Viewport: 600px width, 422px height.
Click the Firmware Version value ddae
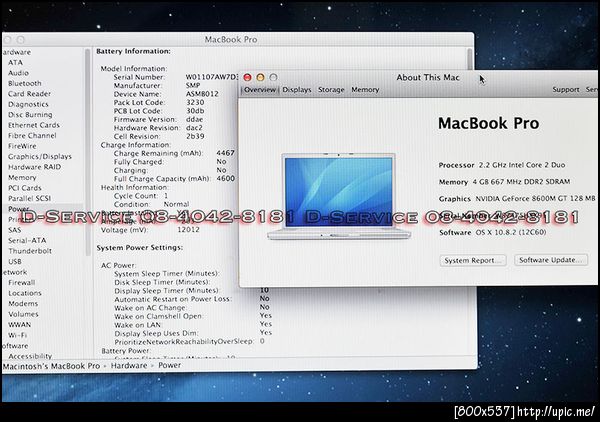point(194,119)
